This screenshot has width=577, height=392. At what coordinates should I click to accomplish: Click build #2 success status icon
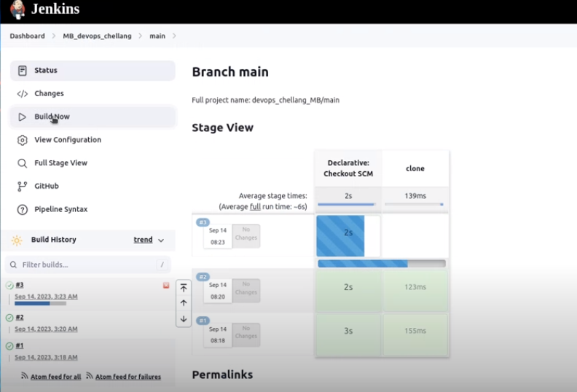pos(9,318)
